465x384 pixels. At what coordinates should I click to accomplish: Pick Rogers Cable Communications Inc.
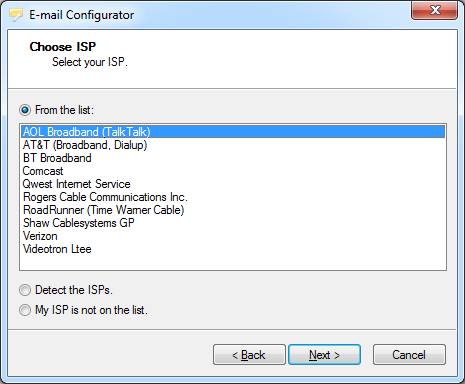(233, 197)
